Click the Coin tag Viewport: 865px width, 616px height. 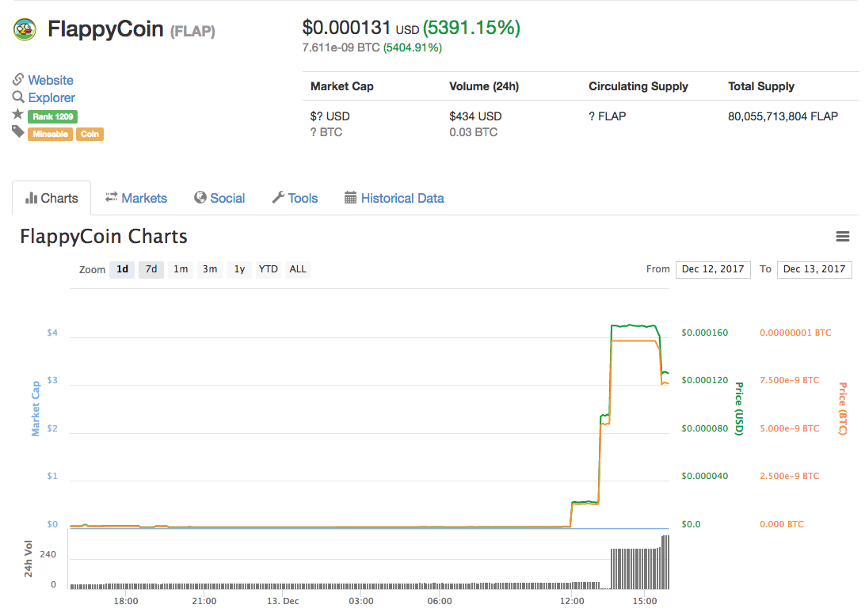pyautogui.click(x=90, y=134)
